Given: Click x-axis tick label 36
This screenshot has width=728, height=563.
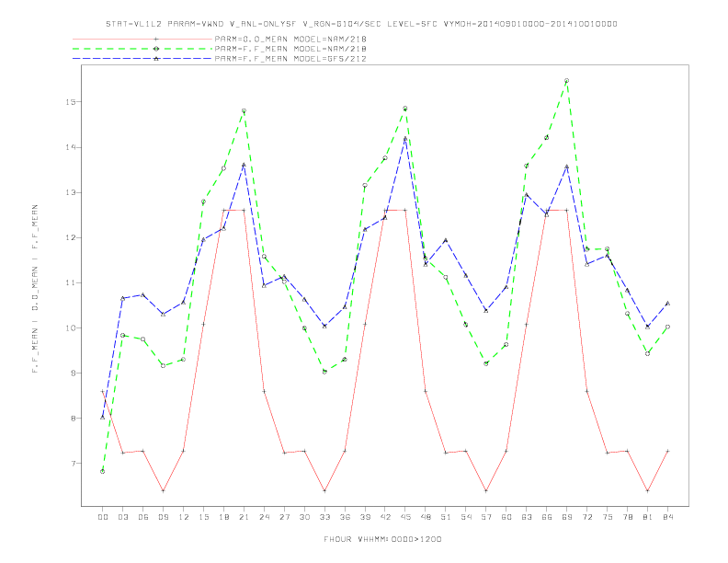Looking at the screenshot, I should pyautogui.click(x=345, y=517).
